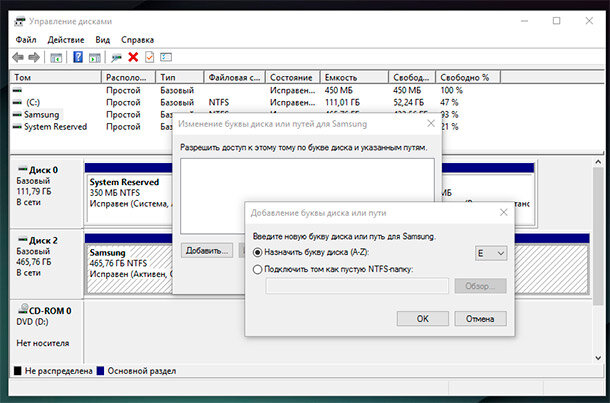Click OK in add drive letter dialog
Viewport: 610px width, 403px height.
pos(422,319)
